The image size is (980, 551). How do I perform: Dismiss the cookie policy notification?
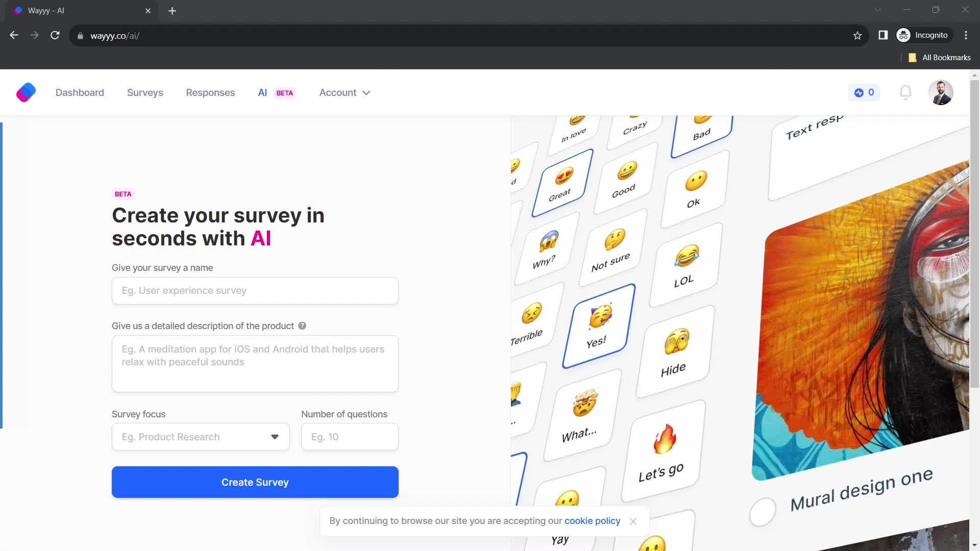point(633,521)
